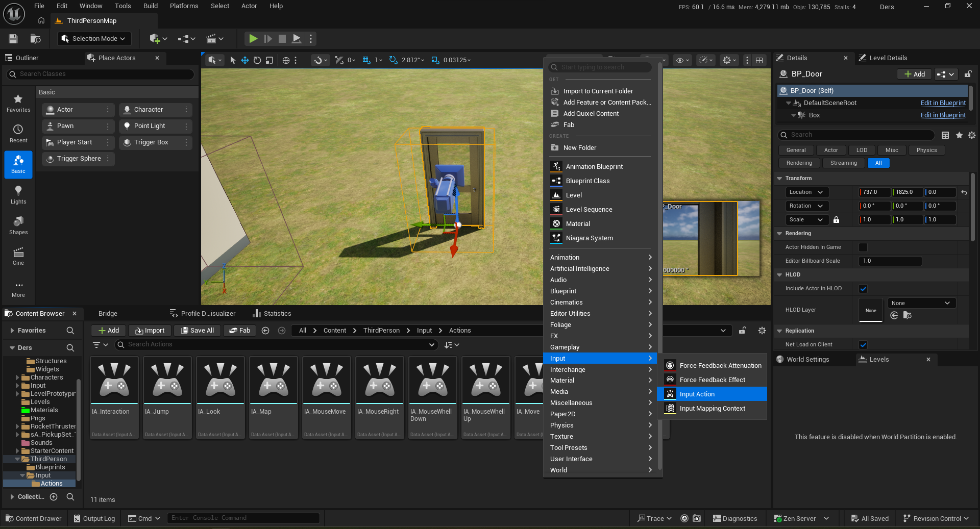Screen dimensions: 980x529
Task: Expand the Characters folder in tree
Action: point(17,377)
